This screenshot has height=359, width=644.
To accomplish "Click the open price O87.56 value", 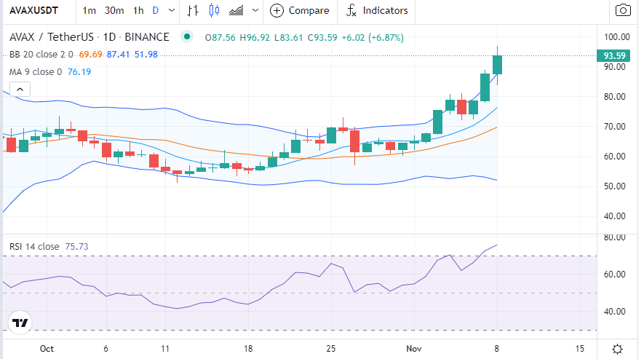I will pyautogui.click(x=220, y=37).
